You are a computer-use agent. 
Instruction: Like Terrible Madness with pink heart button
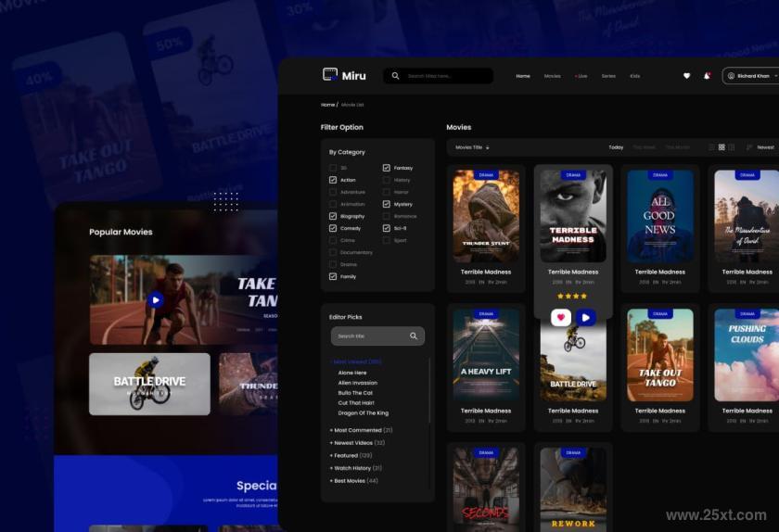(x=561, y=317)
